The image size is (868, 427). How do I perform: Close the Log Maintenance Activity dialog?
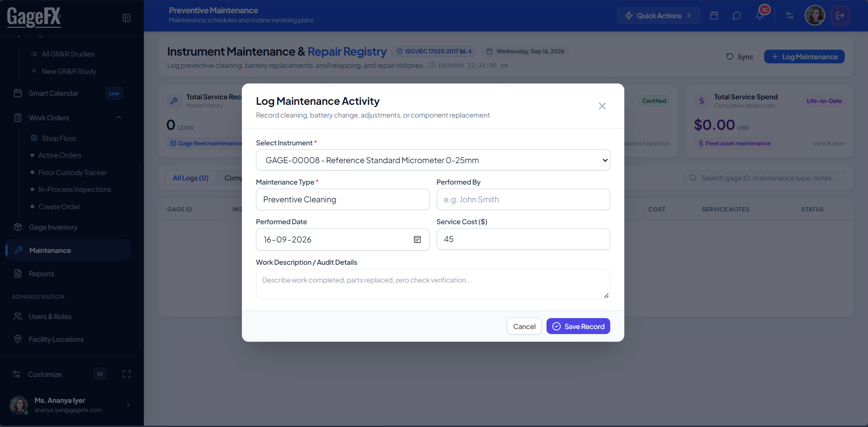coord(602,106)
